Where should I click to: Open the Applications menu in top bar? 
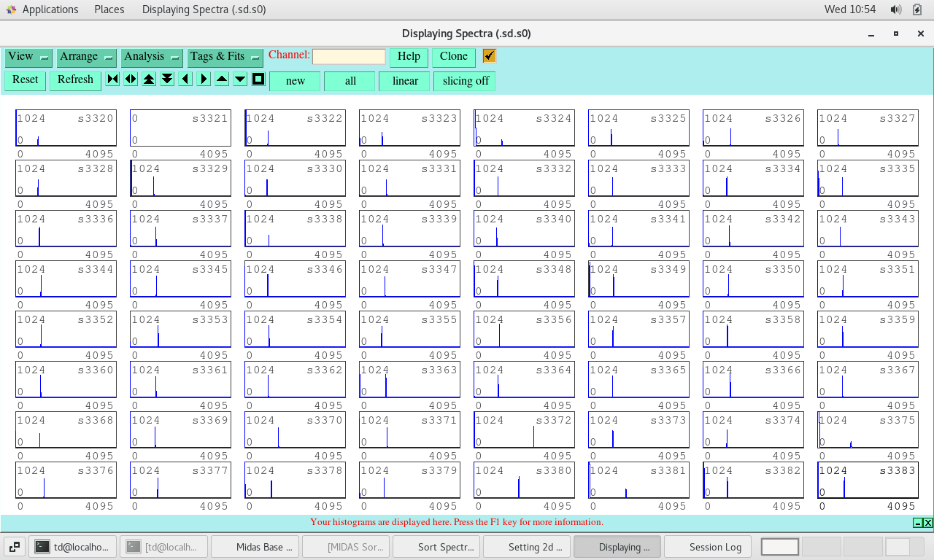(50, 9)
